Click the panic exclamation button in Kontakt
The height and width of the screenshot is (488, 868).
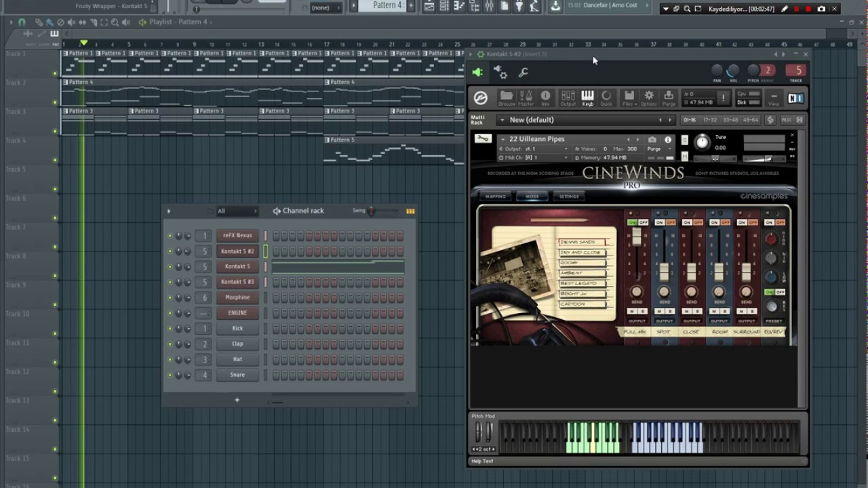click(723, 98)
